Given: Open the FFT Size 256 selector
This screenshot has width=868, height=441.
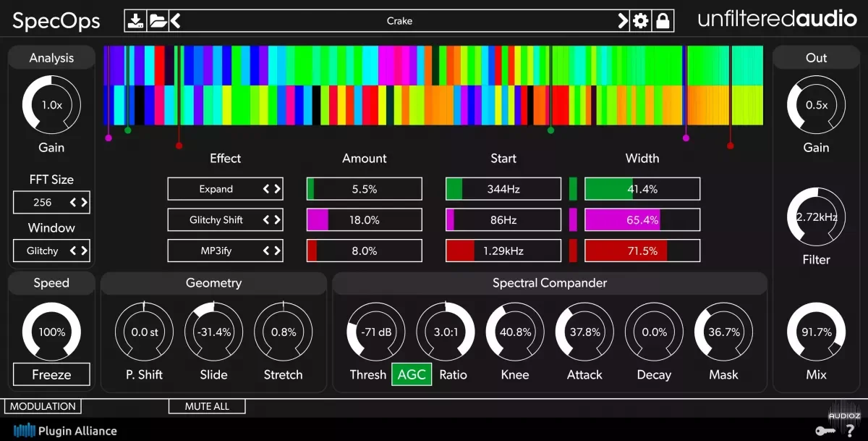Looking at the screenshot, I should pos(51,202).
